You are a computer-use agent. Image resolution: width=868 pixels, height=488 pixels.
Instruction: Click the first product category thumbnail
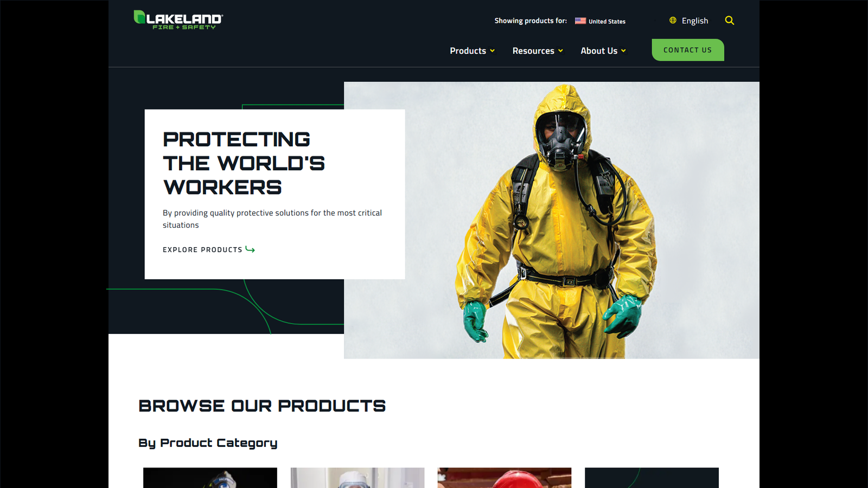(x=210, y=478)
